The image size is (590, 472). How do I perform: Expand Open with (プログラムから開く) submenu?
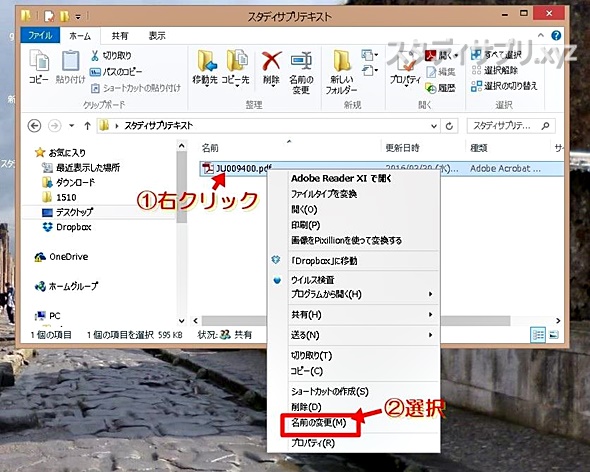point(430,294)
